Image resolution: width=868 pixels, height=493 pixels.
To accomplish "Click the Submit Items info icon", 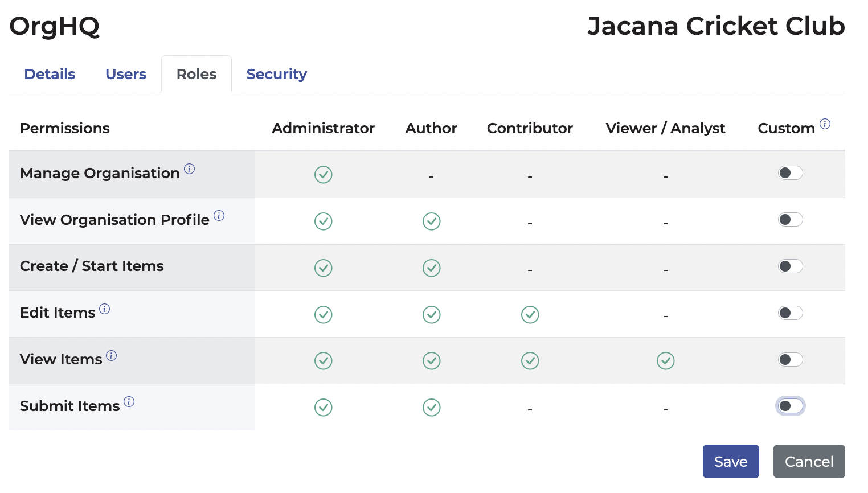I will pos(129,402).
